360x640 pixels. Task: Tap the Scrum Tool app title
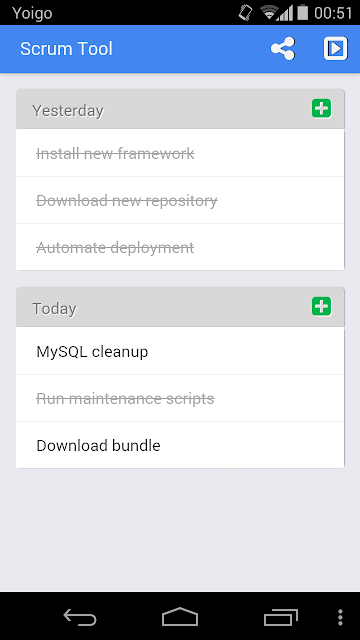(66, 49)
